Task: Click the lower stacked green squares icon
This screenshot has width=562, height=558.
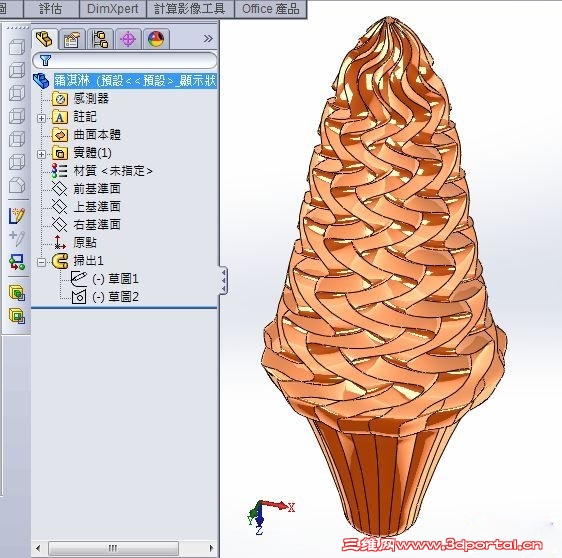Action: pos(17,316)
